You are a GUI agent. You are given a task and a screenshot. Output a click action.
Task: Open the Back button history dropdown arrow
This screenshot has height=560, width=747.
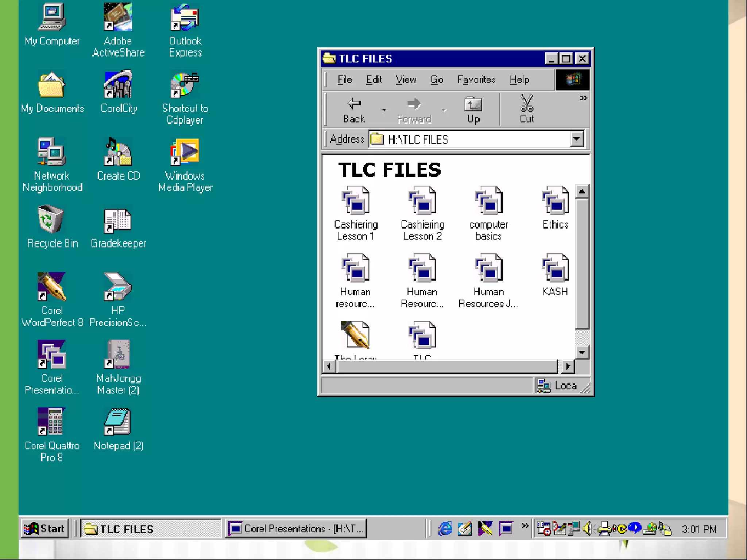click(x=384, y=109)
